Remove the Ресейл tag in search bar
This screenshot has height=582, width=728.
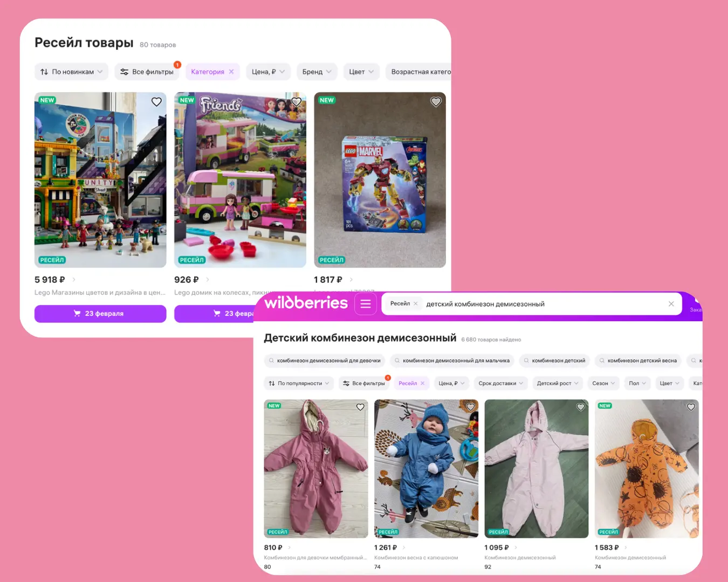point(415,303)
